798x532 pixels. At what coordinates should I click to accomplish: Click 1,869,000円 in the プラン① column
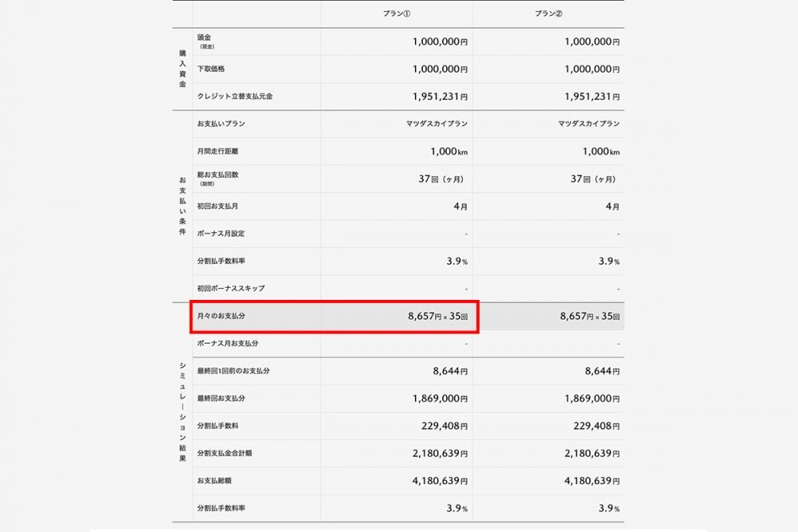point(440,398)
